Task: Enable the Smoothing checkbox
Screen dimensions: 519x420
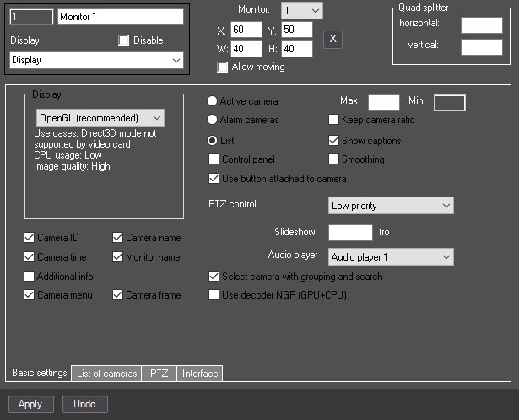Action: pos(333,159)
